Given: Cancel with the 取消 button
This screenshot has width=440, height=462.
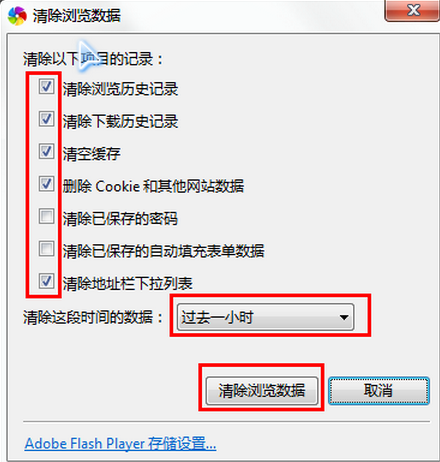Looking at the screenshot, I should coord(379,391).
